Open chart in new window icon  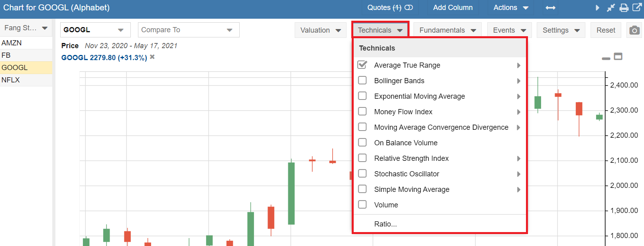[x=637, y=8]
